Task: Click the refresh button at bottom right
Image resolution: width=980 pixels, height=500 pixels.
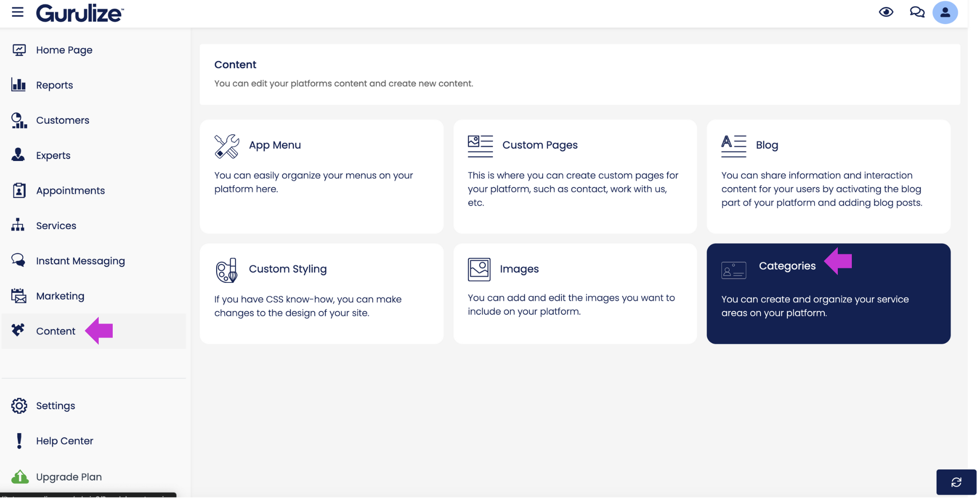Action: [x=956, y=482]
